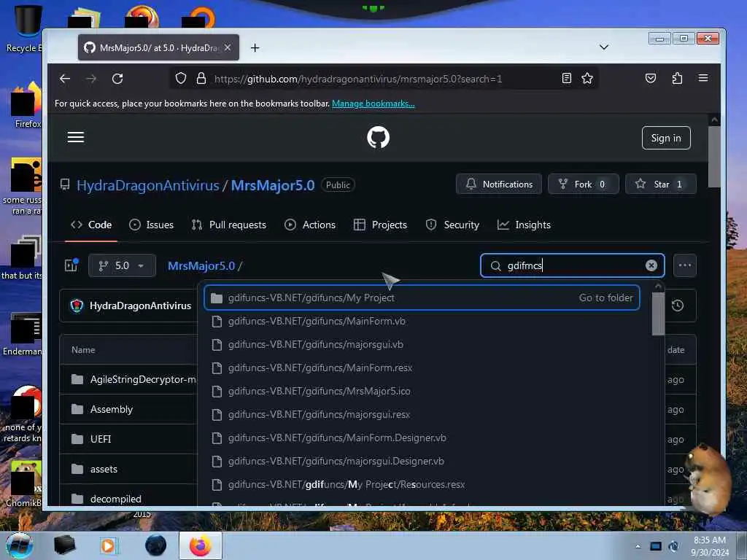Click the Sign in button
The height and width of the screenshot is (560, 747).
click(666, 138)
